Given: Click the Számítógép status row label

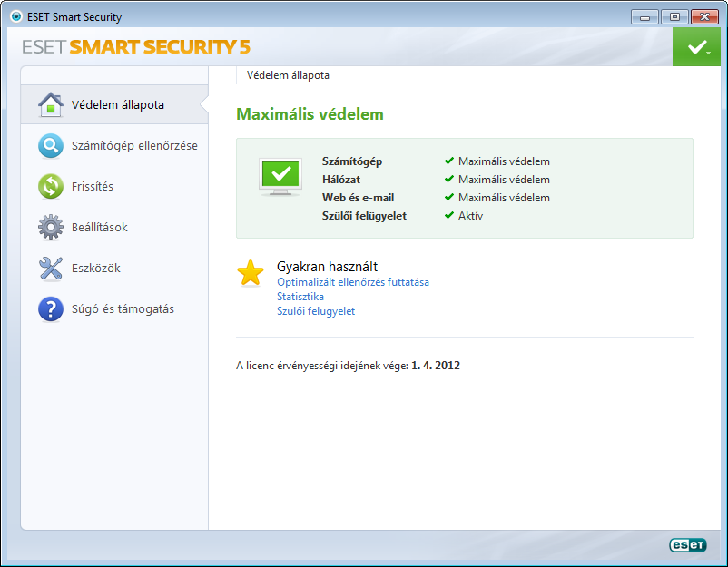Looking at the screenshot, I should click(352, 161).
